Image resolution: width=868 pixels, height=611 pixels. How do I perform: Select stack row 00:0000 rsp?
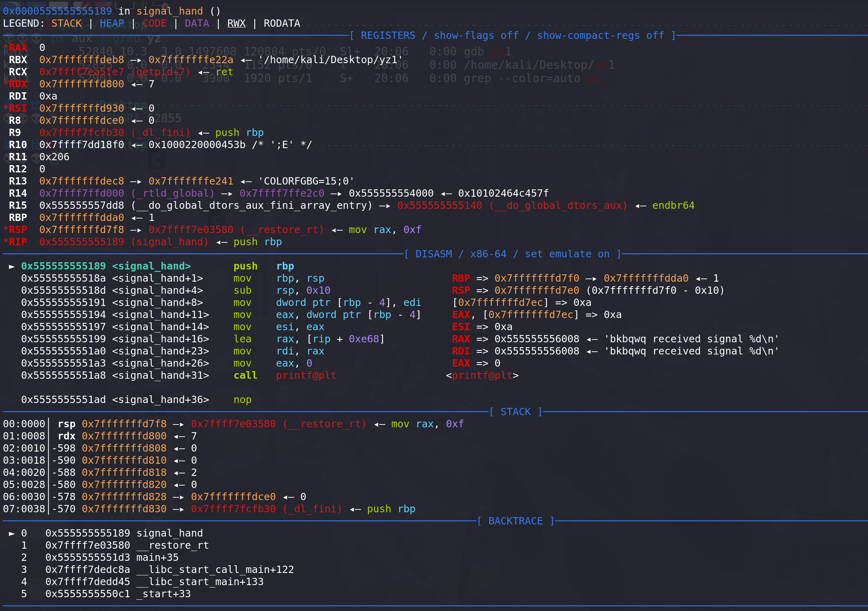233,424
